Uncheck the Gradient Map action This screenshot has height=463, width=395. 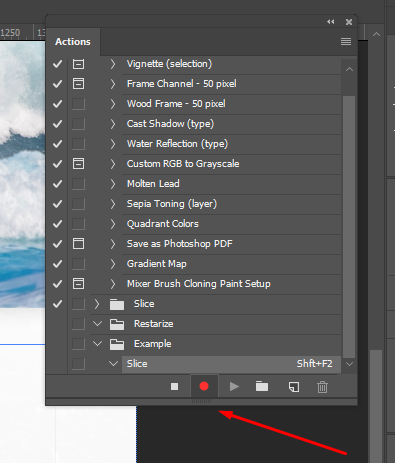pyautogui.click(x=57, y=264)
